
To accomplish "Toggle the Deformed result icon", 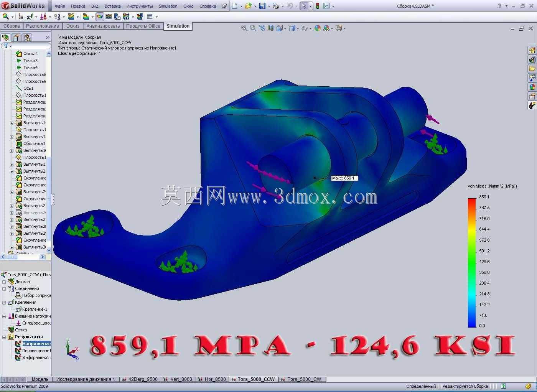I will tap(100, 16).
